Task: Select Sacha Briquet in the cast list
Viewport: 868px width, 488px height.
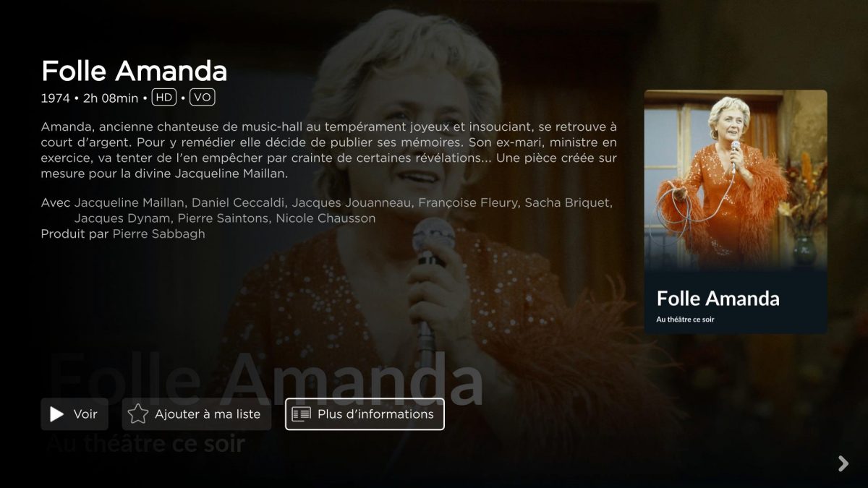Action: (x=569, y=202)
